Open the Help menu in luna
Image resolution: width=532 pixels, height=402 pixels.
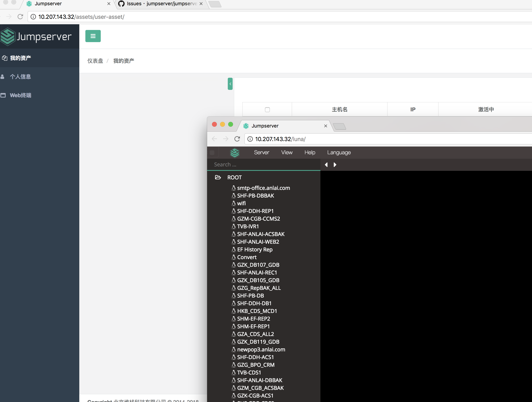[310, 152]
